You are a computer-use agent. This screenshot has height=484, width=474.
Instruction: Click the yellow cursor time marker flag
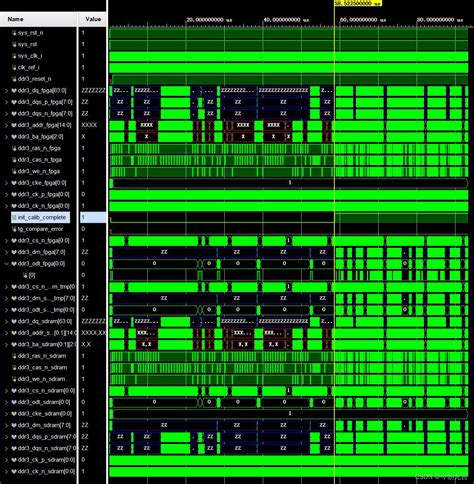tap(358, 3)
